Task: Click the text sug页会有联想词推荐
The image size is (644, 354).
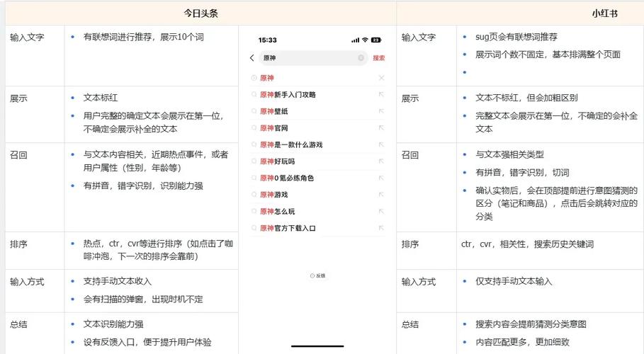Action: pos(516,37)
